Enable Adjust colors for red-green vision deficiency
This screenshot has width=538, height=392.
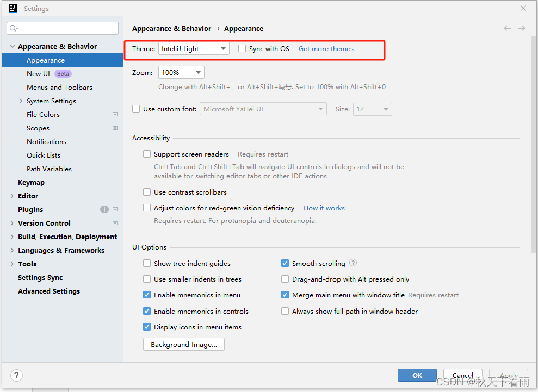(147, 208)
